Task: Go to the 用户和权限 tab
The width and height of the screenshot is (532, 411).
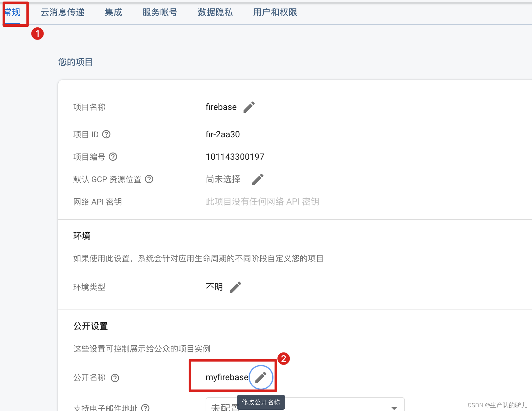Action: pyautogui.click(x=275, y=12)
